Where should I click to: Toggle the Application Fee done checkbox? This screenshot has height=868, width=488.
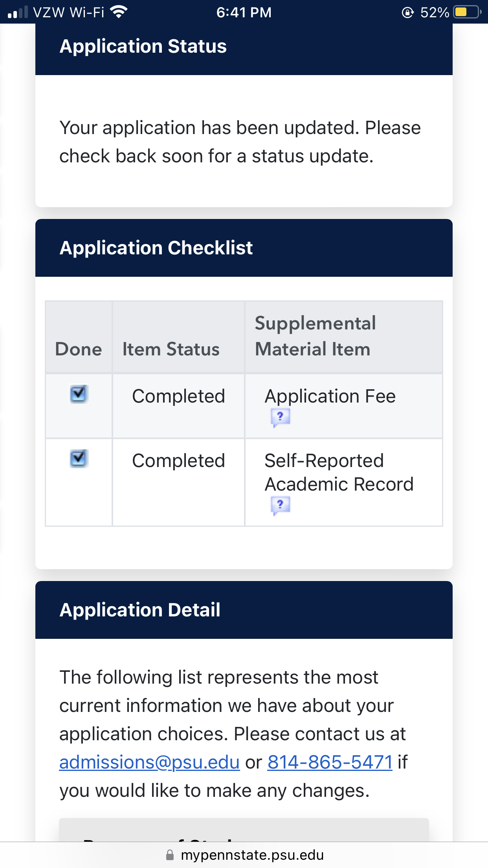[79, 394]
